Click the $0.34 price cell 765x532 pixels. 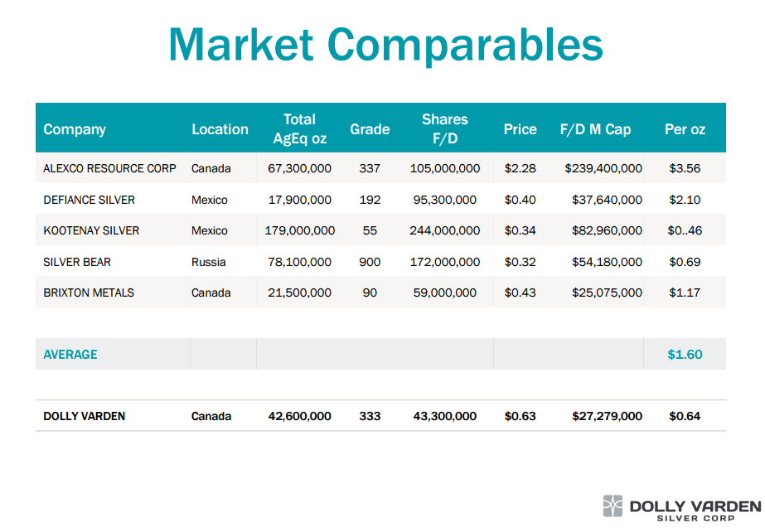[520, 230]
